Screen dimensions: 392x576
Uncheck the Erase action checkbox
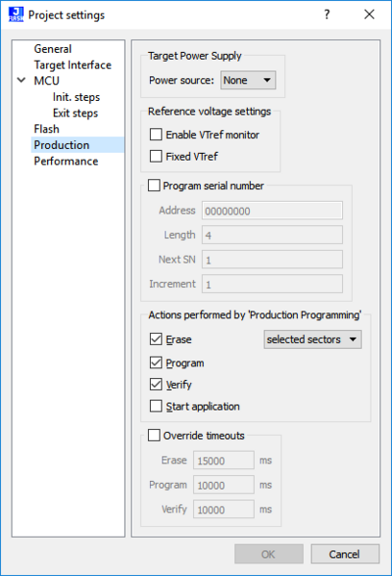tap(156, 339)
